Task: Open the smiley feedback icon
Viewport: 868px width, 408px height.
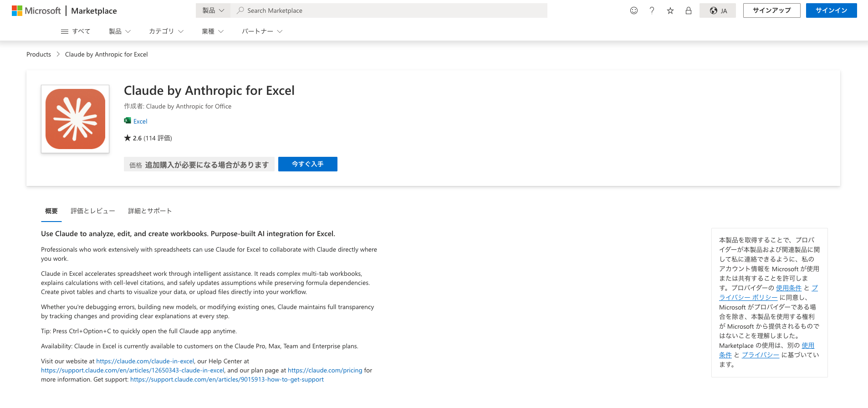Action: (x=633, y=10)
